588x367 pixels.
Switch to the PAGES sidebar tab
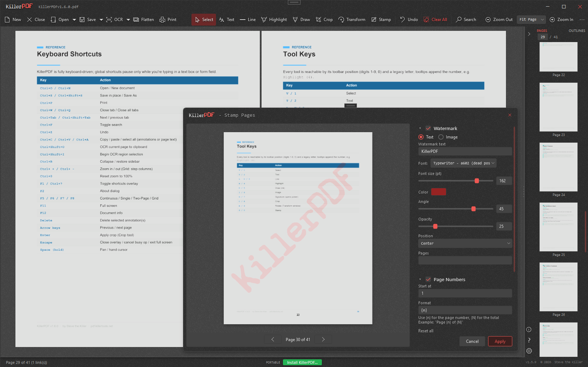[x=542, y=31]
